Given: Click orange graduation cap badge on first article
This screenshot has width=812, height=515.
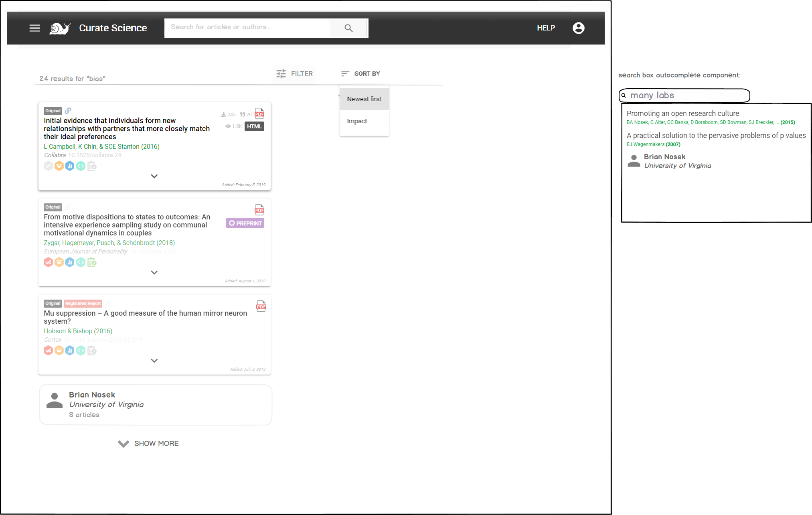Looking at the screenshot, I should click(x=59, y=166).
